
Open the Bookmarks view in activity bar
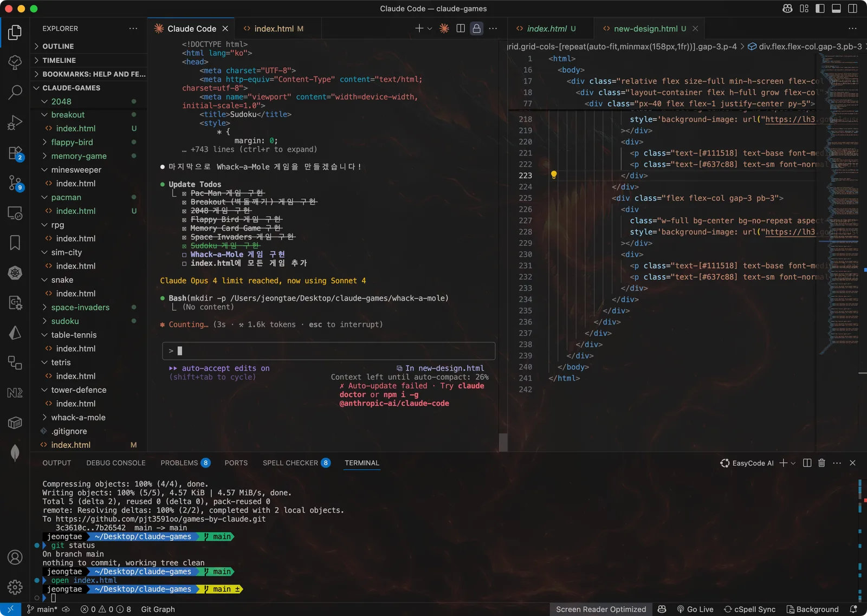(15, 243)
